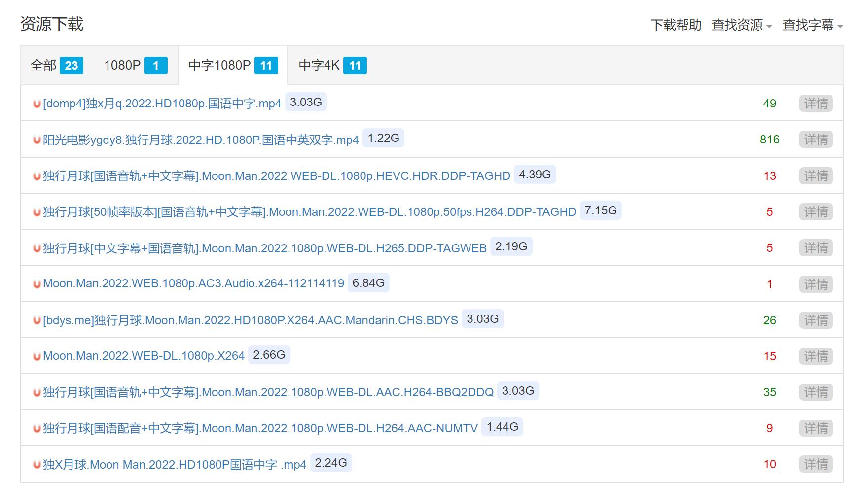Viewport: 868px width, 490px height.
Task: Open 阳光电影ygdy8 国语中英双字 download link
Action: point(201,140)
